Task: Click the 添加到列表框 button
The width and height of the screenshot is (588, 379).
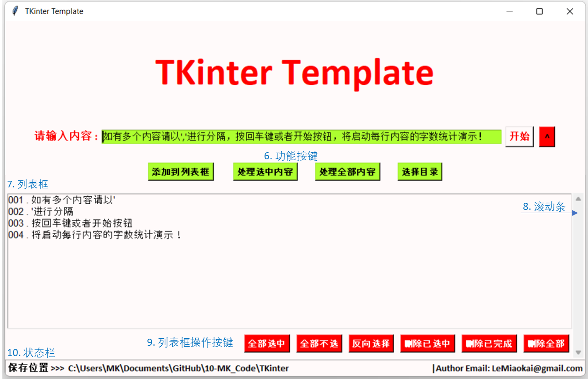Action: click(x=180, y=171)
